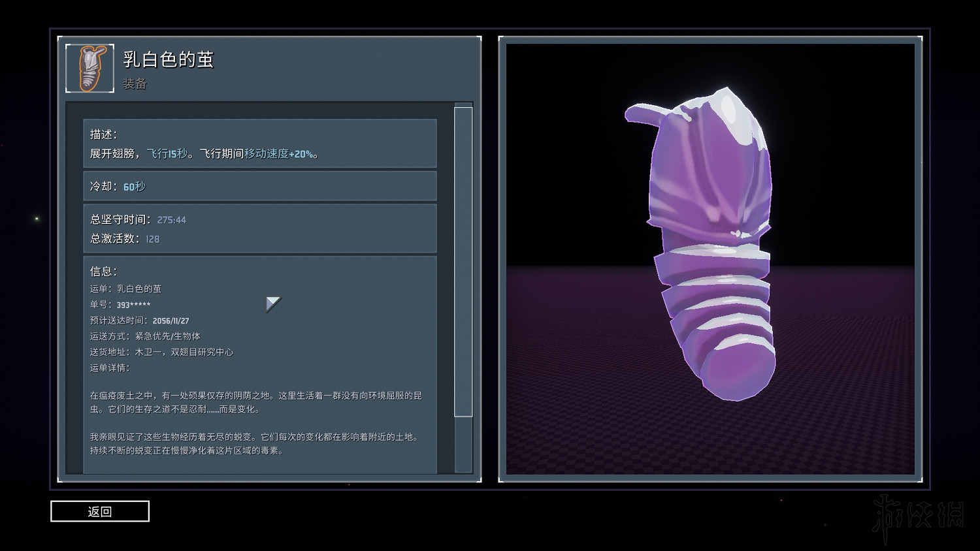Click the item title 乳白色的茧
The width and height of the screenshot is (980, 551).
[169, 59]
